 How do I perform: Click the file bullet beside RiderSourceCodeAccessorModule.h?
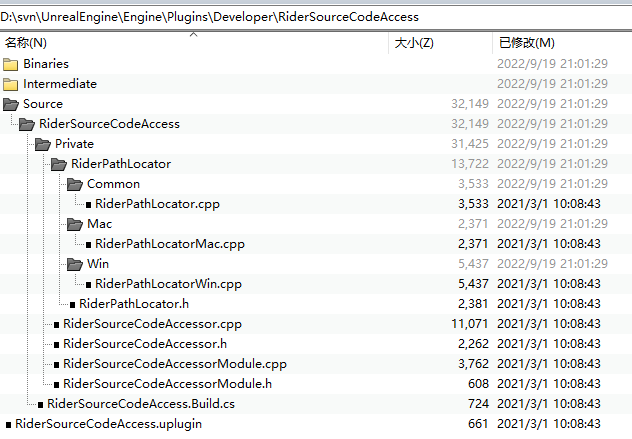pos(56,385)
